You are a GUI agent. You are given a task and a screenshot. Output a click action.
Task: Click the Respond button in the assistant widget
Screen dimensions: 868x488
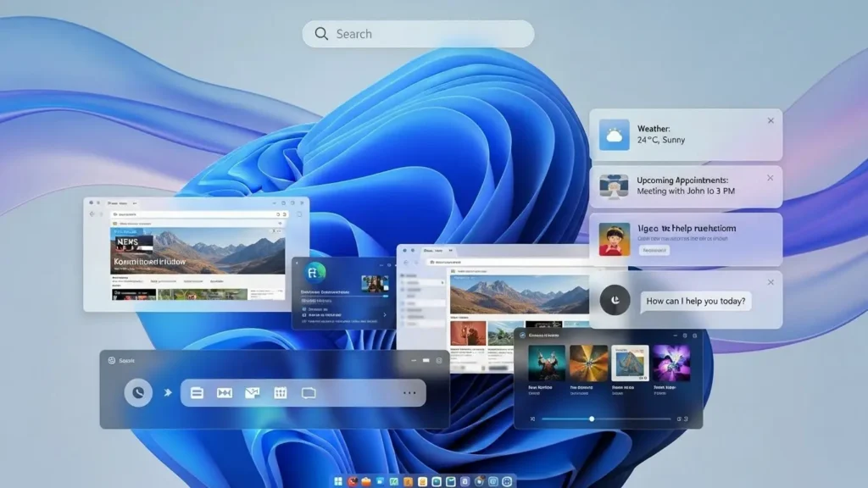[x=654, y=251]
